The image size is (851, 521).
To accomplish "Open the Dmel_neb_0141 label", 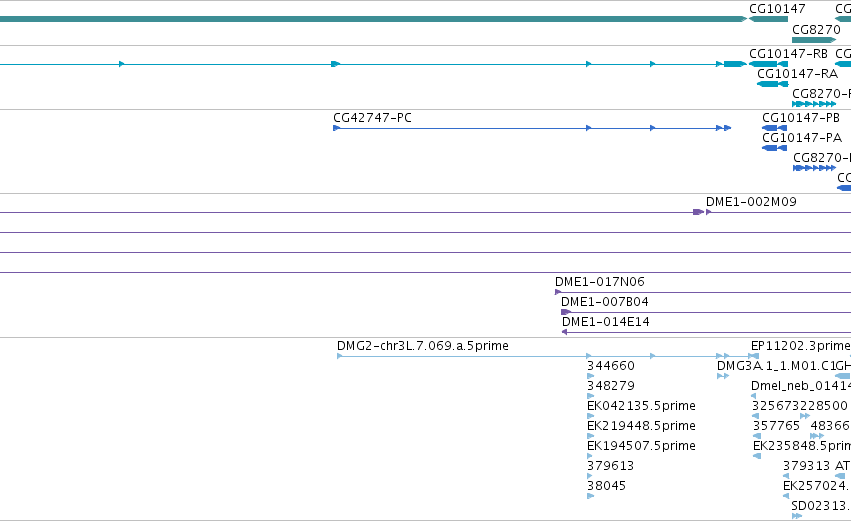I will 801,386.
